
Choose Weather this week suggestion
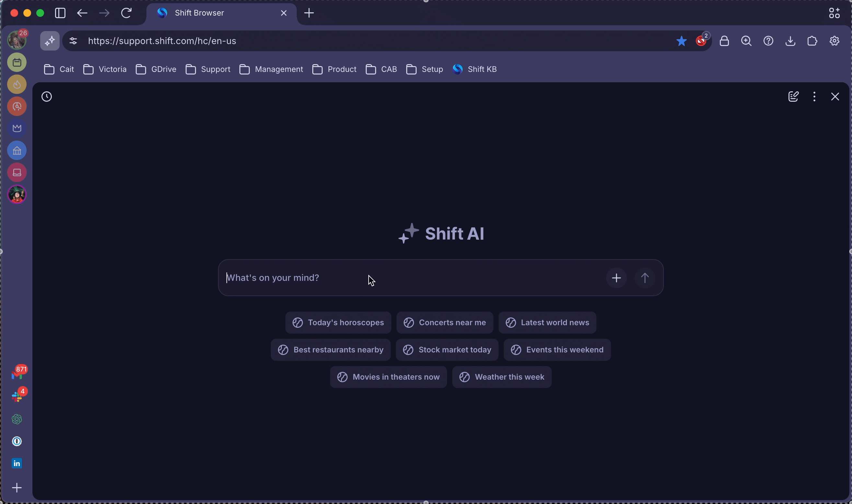(x=502, y=377)
